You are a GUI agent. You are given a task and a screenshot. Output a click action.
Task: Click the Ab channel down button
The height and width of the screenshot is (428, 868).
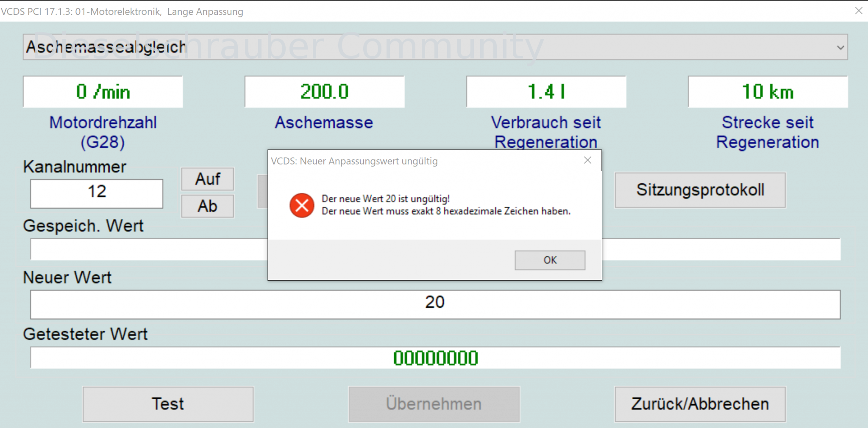click(x=207, y=206)
